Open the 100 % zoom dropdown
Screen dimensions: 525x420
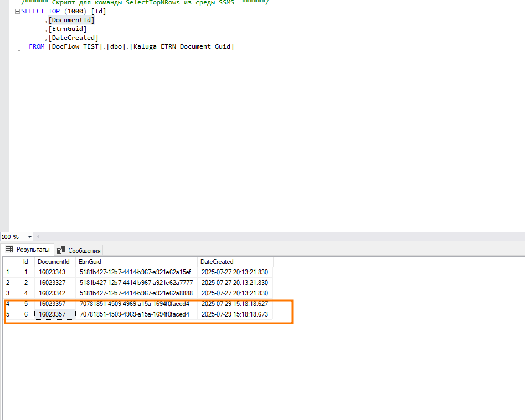[x=29, y=237]
